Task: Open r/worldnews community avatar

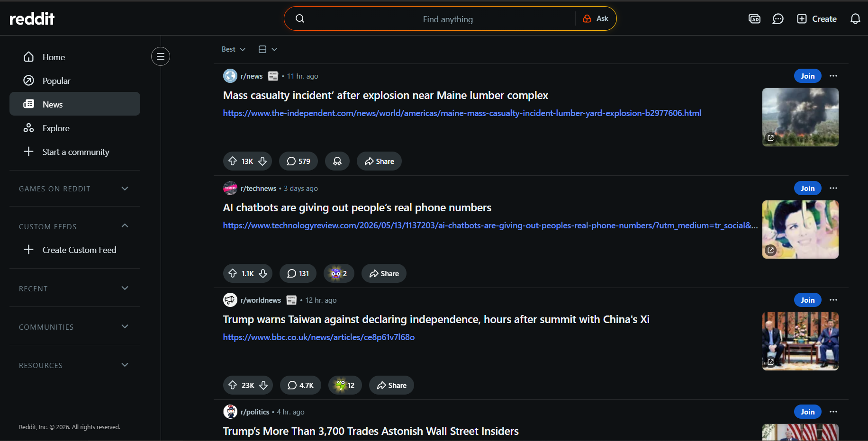Action: click(230, 300)
